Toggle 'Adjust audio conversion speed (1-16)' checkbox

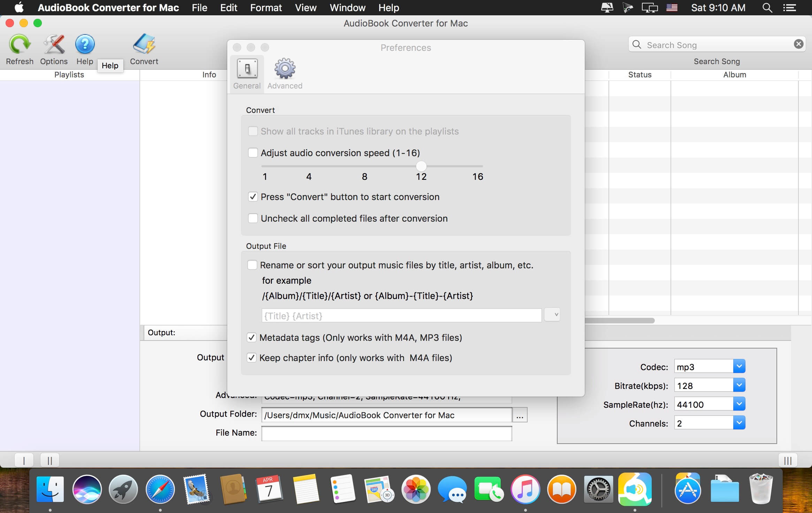pyautogui.click(x=253, y=153)
